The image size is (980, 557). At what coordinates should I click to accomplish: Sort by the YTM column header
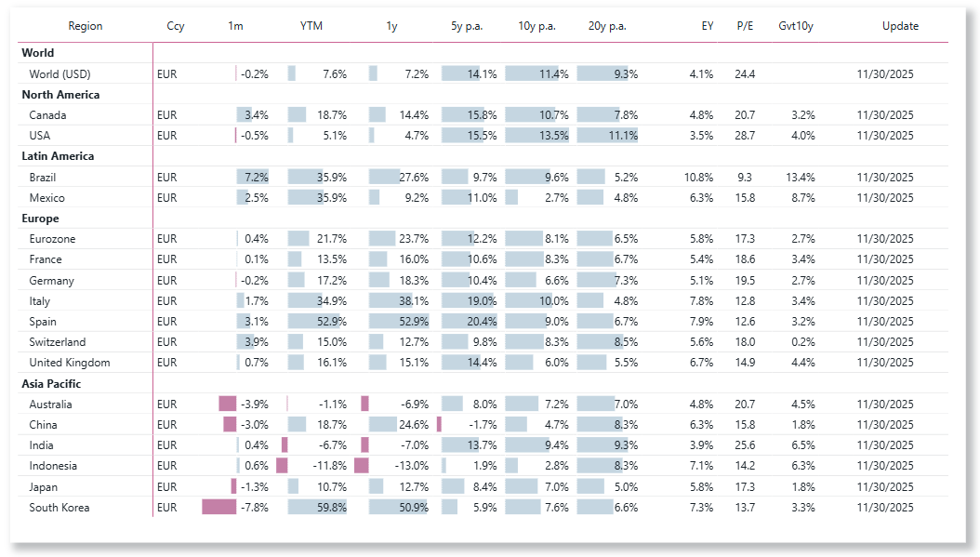[311, 26]
